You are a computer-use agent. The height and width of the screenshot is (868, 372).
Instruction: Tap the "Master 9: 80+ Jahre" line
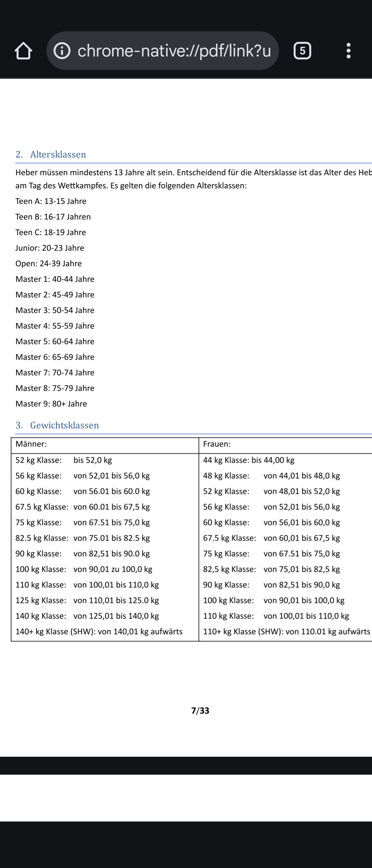[51, 404]
